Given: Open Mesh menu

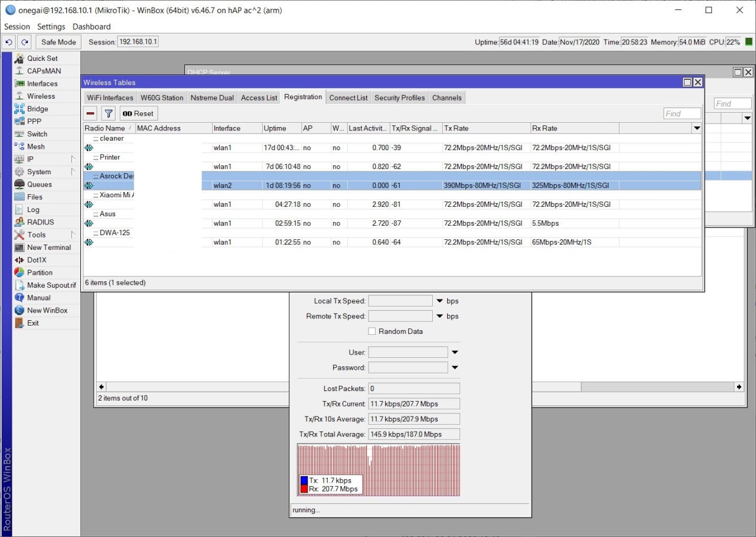Looking at the screenshot, I should tap(47, 147).
